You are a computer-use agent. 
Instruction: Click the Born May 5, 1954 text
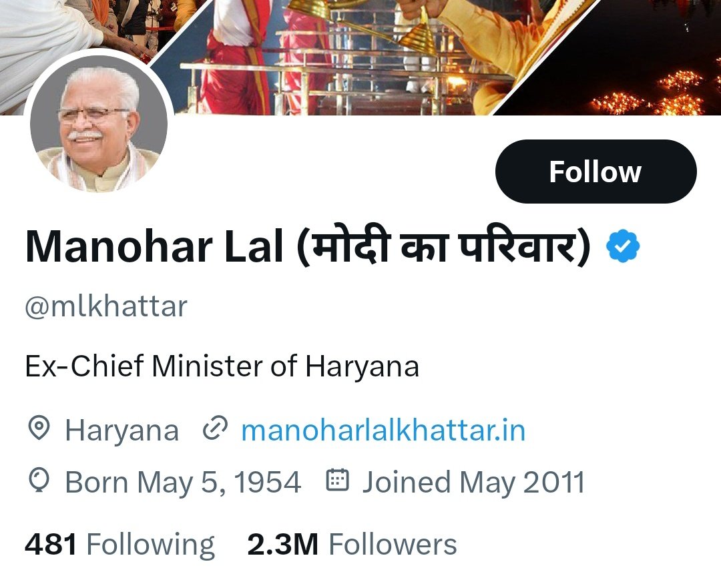pyautogui.click(x=183, y=483)
